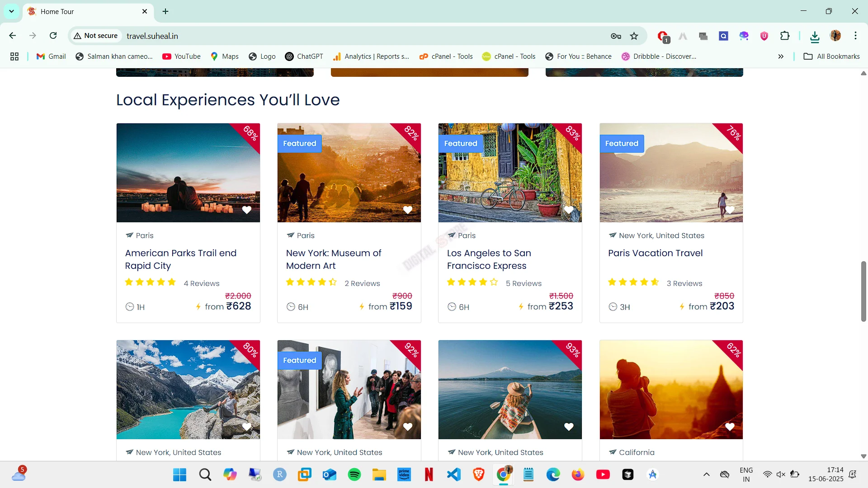Screen dimensions: 868x488
Task: Reload the current page
Action: (x=53, y=36)
